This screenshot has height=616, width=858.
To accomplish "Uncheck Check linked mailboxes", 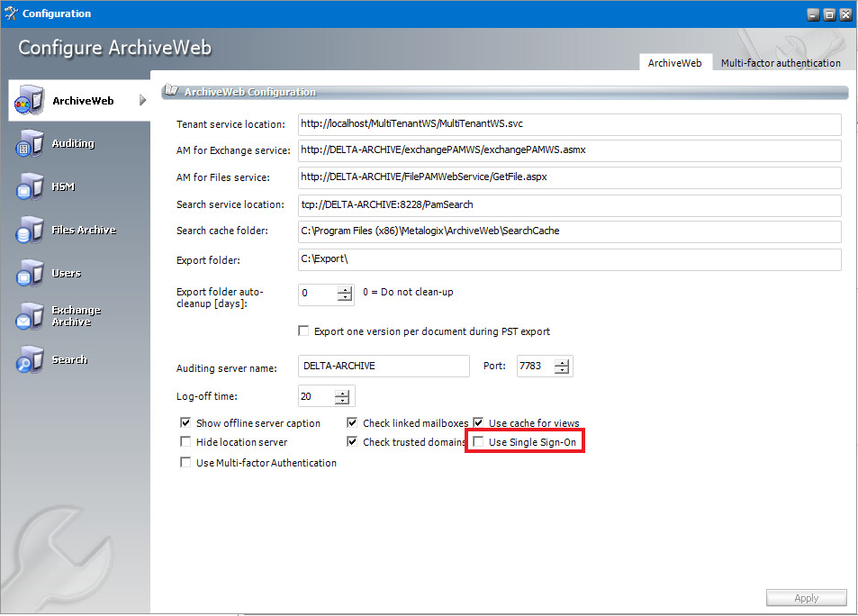I will click(x=352, y=422).
